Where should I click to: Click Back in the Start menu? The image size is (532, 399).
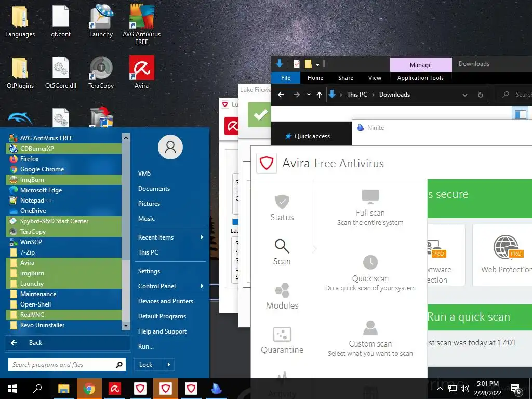coord(68,343)
